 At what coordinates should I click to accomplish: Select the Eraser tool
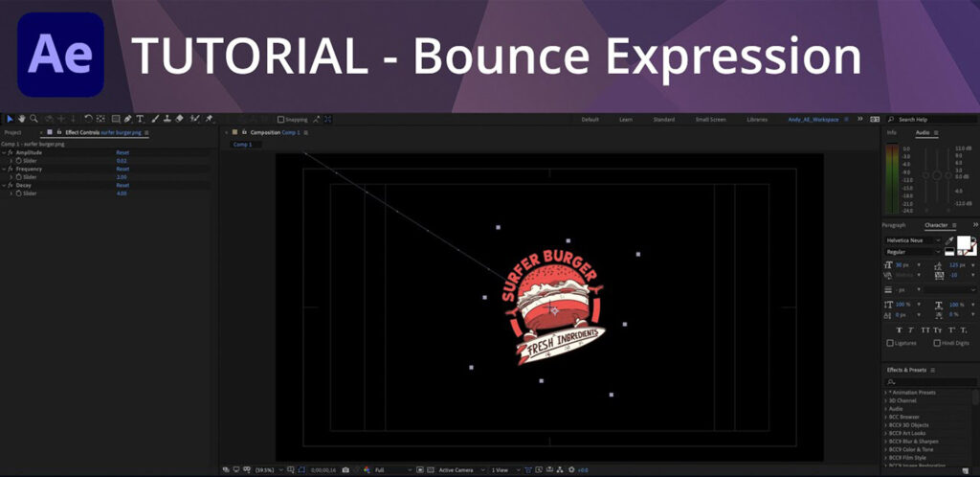click(x=179, y=119)
